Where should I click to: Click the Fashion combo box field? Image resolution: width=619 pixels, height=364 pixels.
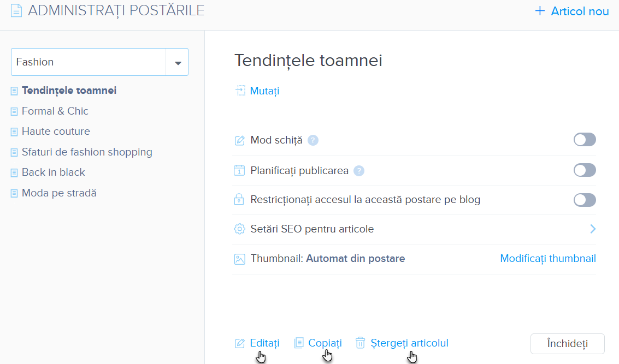pyautogui.click(x=89, y=62)
